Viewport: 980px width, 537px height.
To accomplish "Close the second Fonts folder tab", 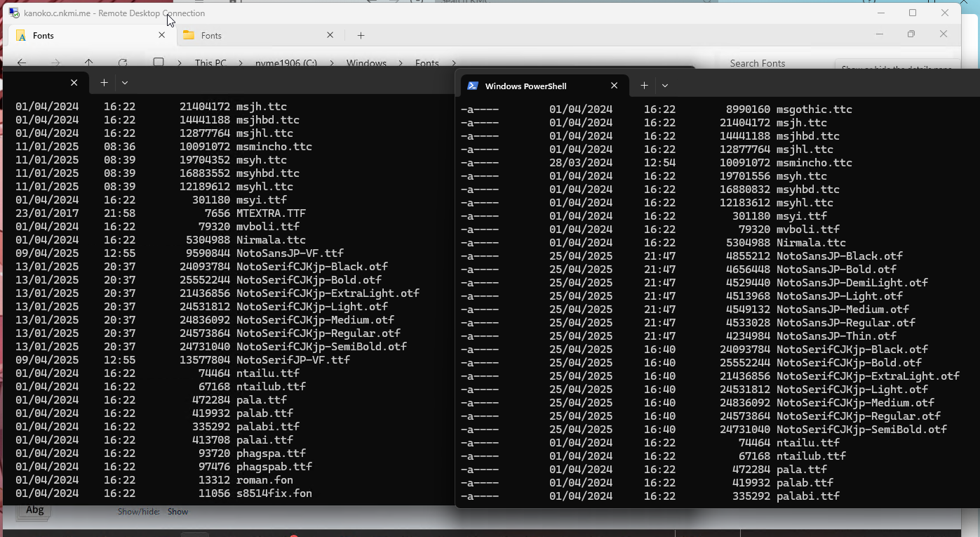I will [330, 35].
